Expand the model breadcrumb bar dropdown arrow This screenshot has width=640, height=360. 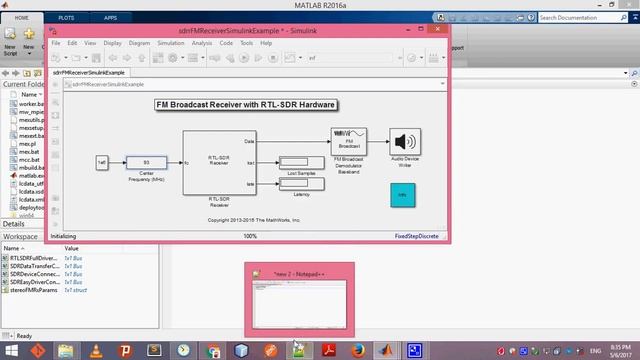[x=442, y=84]
